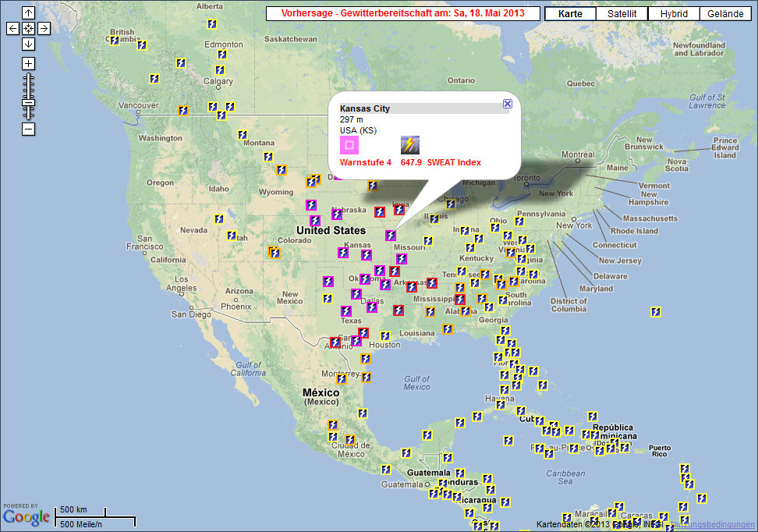Click the Warnstufe 4 label

click(x=366, y=162)
